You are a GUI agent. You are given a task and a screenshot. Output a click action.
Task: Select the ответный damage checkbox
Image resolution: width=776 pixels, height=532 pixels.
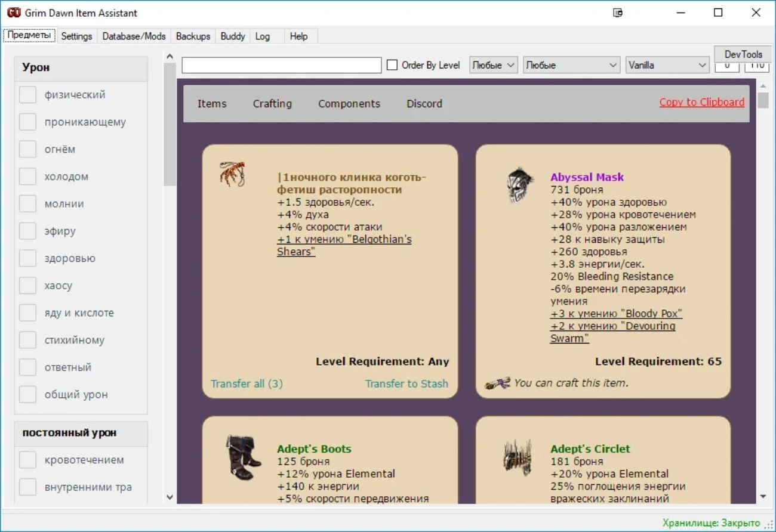(x=28, y=367)
